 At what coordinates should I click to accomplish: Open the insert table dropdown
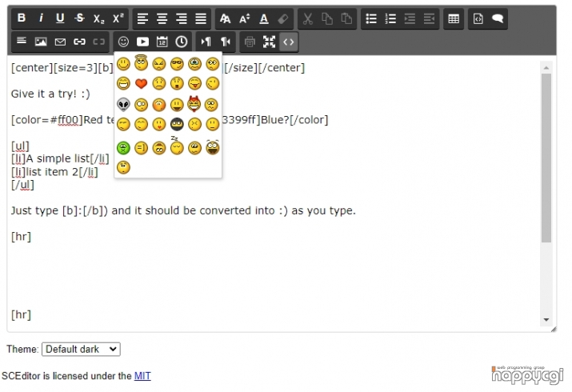pos(454,18)
